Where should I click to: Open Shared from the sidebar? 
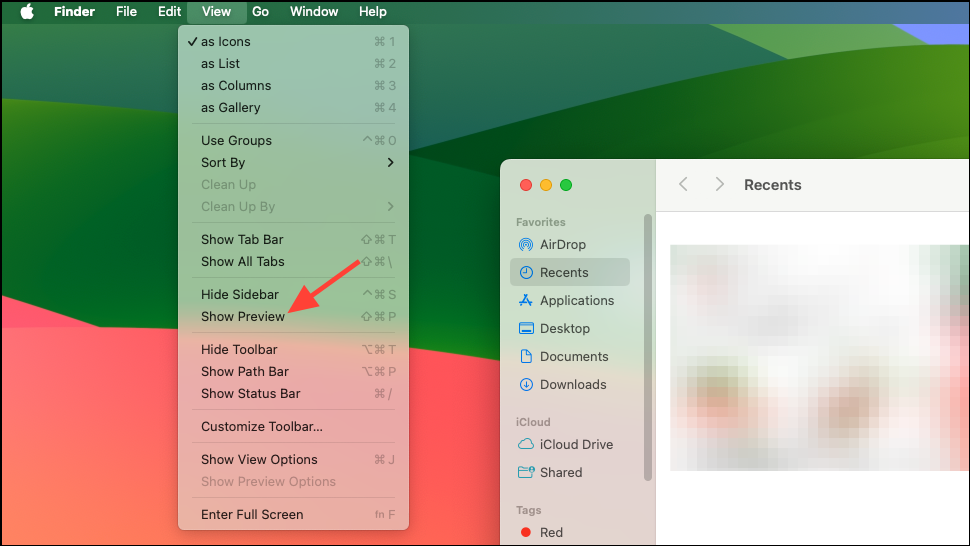pyautogui.click(x=570, y=472)
